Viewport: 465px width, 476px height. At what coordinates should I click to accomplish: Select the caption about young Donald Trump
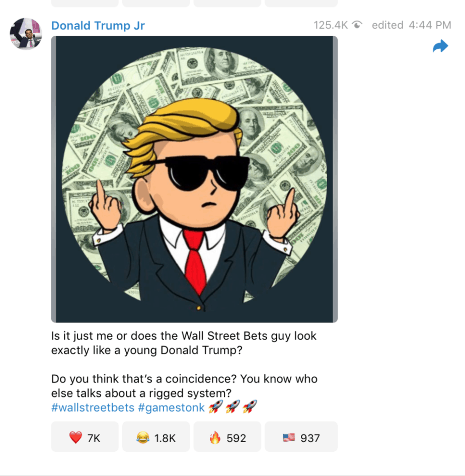184,343
